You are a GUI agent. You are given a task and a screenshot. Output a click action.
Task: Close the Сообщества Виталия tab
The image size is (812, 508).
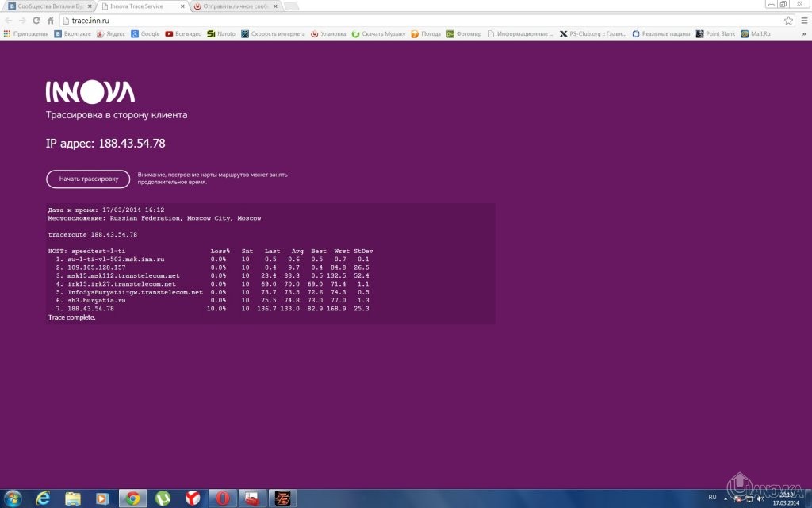[90, 6]
